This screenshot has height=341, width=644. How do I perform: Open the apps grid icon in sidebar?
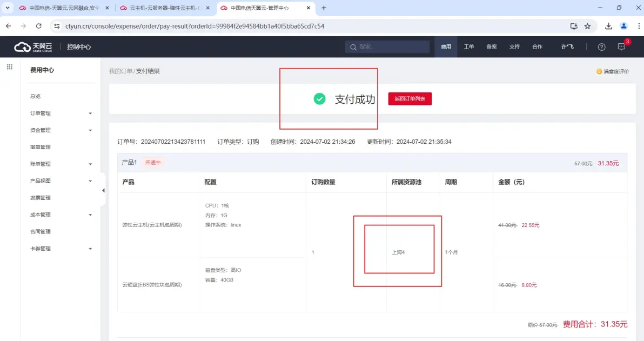click(x=9, y=67)
